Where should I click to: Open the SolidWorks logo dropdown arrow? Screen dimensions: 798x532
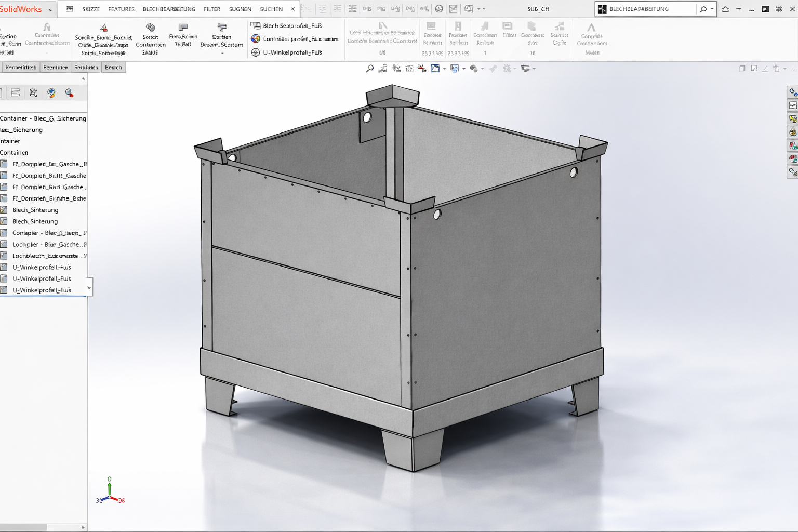(x=50, y=10)
